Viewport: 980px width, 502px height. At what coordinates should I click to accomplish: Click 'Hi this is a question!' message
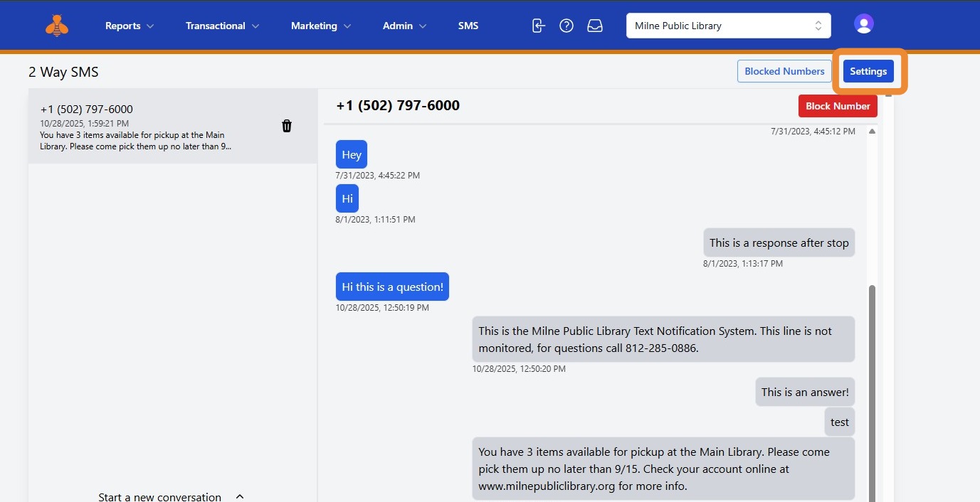click(392, 287)
